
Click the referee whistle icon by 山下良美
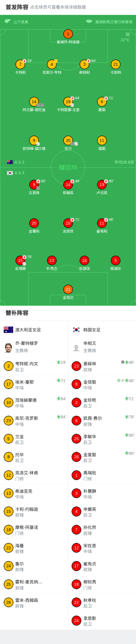pos(8,21)
